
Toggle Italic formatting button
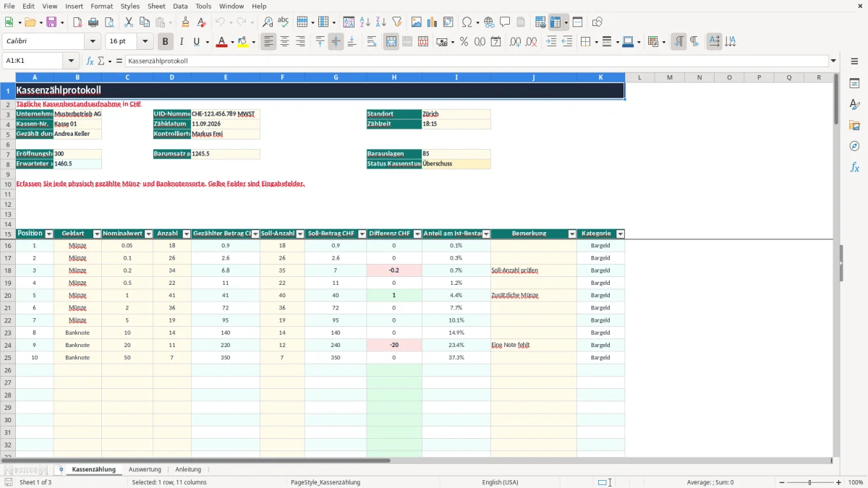click(x=181, y=42)
